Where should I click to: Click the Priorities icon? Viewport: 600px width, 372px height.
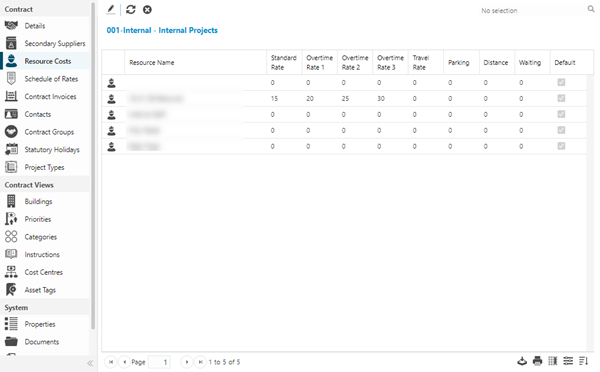tap(11, 219)
